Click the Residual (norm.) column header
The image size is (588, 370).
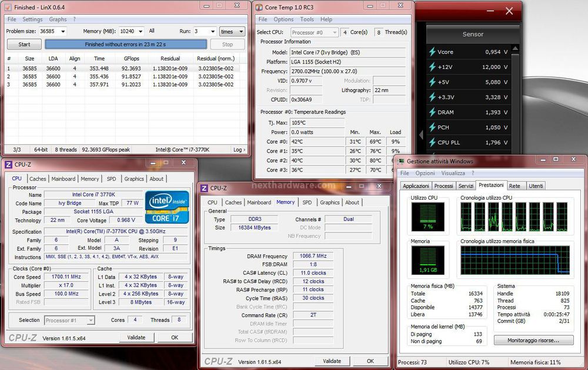[216, 58]
